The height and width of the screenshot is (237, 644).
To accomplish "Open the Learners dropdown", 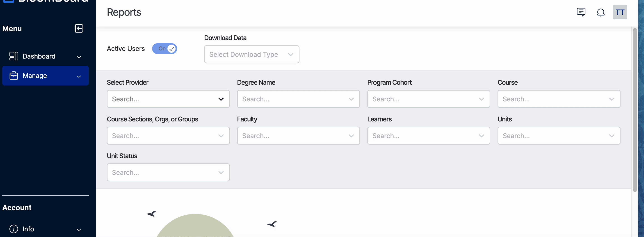I will click(429, 135).
